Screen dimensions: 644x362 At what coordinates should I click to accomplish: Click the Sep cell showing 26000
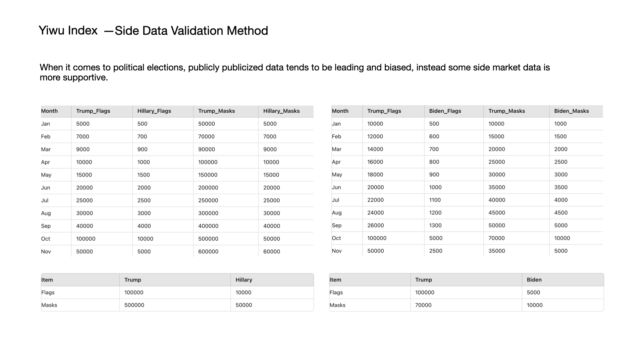(376, 225)
